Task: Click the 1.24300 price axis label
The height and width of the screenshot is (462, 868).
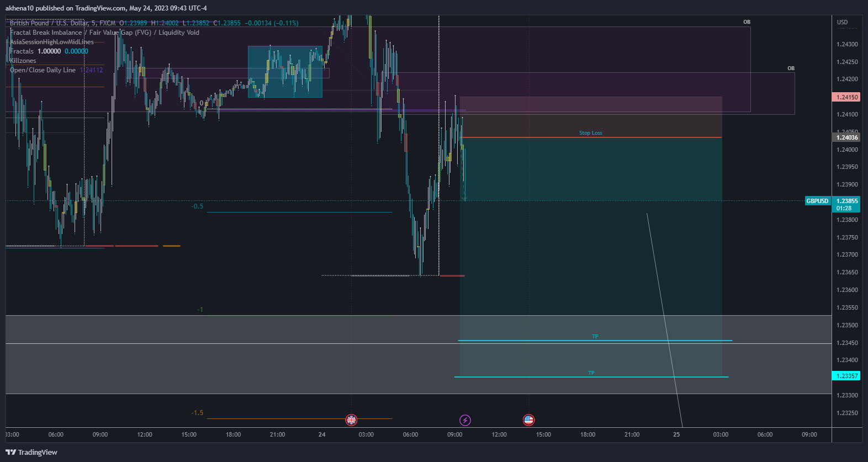Action: point(847,44)
